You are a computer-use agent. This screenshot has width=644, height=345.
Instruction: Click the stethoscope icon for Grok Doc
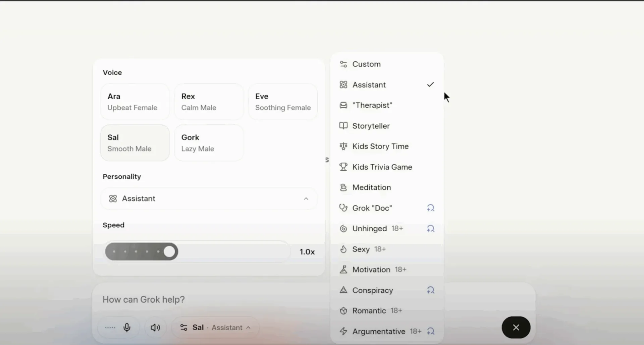coord(343,208)
